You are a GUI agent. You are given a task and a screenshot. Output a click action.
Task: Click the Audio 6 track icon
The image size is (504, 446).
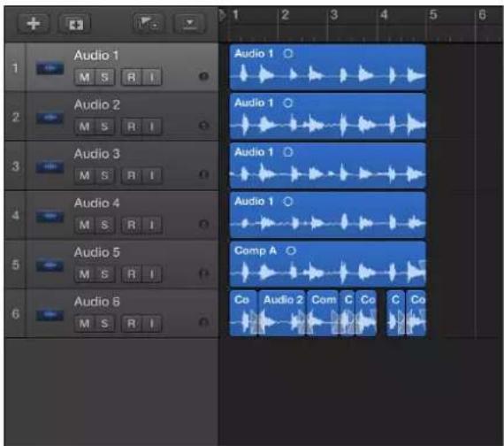50,314
